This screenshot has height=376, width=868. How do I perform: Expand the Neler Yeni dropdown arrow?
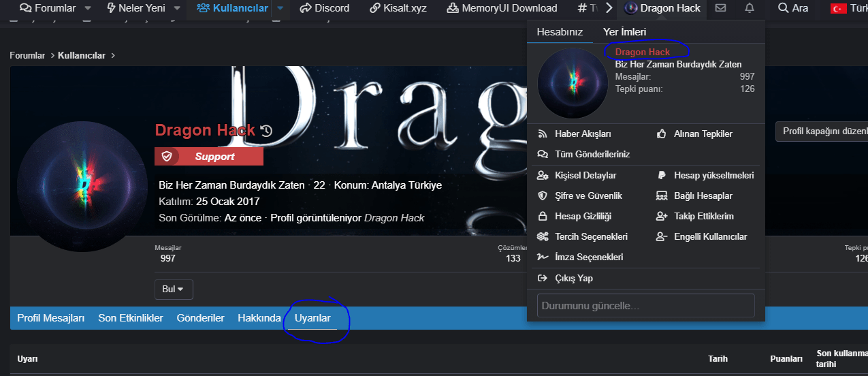177,9
